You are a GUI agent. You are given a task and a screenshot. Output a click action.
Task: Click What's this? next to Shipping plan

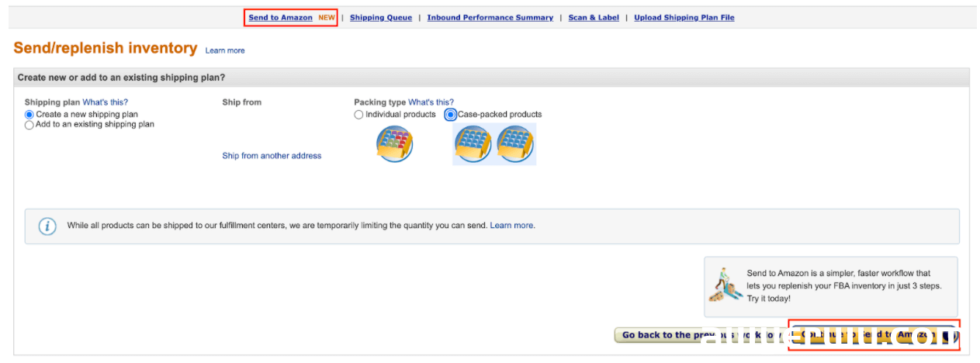(x=106, y=102)
